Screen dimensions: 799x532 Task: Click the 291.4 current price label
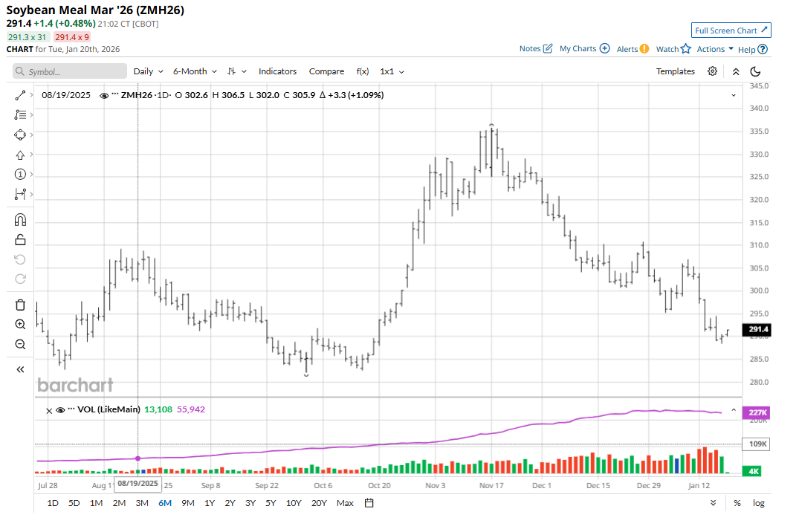757,330
